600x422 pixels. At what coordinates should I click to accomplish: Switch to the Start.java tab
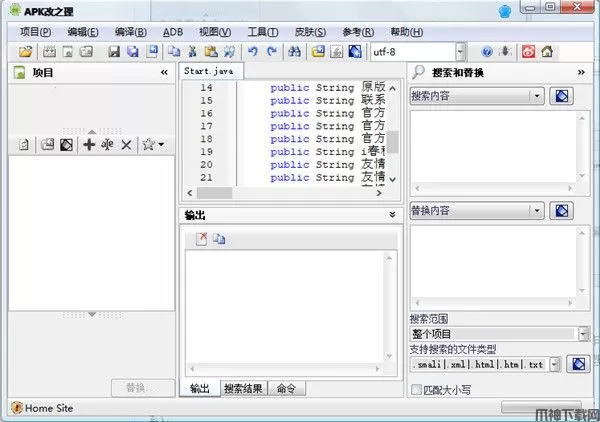(x=210, y=71)
